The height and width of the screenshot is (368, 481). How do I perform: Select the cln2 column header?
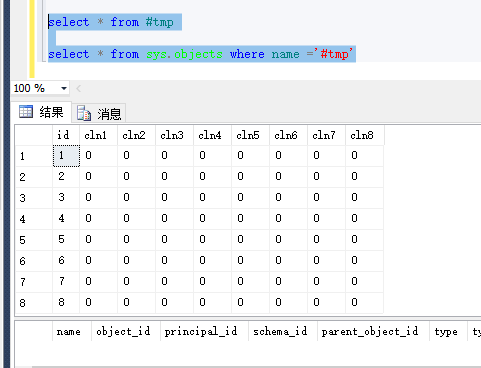tap(136, 135)
